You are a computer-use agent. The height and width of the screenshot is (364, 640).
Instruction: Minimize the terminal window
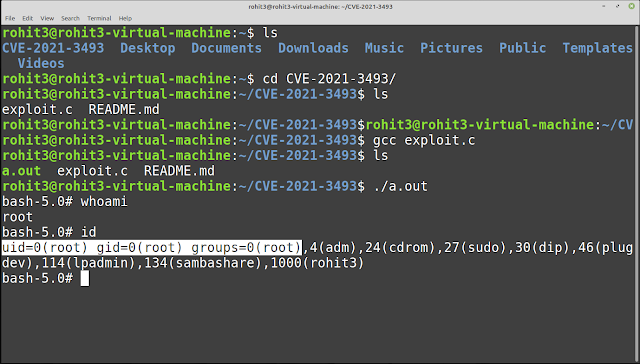tap(604, 6)
